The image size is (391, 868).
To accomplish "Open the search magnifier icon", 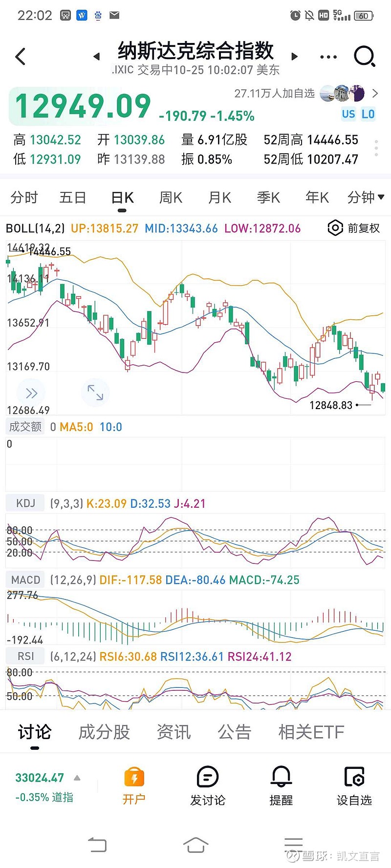I will point(364,57).
